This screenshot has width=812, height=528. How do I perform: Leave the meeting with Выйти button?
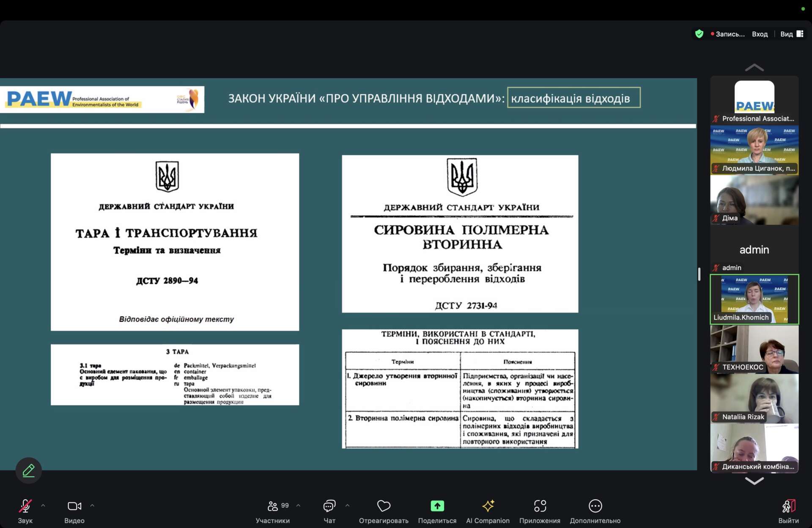click(x=788, y=506)
